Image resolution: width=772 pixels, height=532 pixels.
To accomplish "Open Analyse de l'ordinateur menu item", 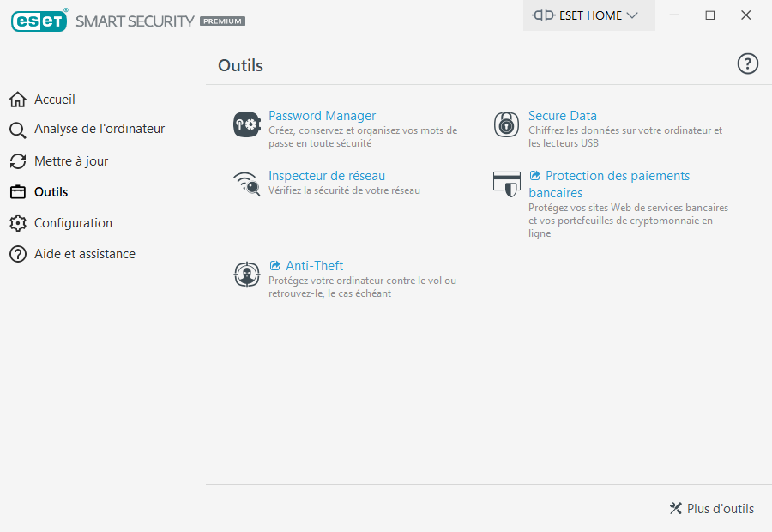I will pos(100,129).
